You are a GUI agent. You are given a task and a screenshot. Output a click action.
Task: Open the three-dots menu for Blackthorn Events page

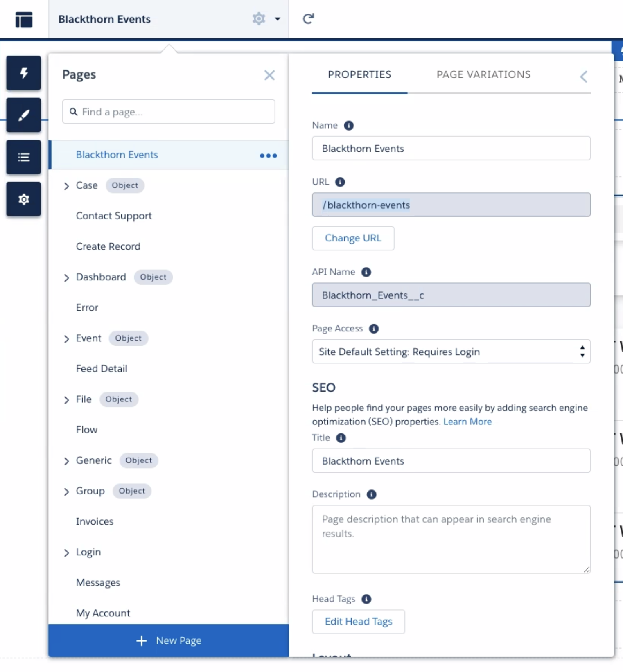[x=268, y=156]
